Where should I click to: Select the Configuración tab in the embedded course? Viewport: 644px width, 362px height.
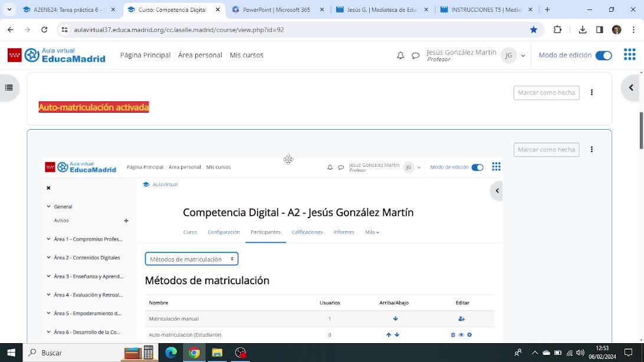[224, 232]
